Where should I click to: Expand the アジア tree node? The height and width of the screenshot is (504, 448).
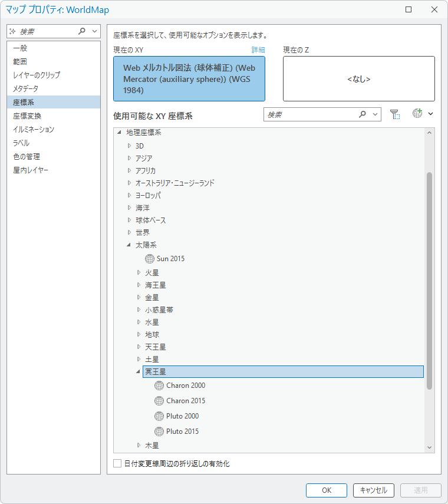tap(129, 158)
